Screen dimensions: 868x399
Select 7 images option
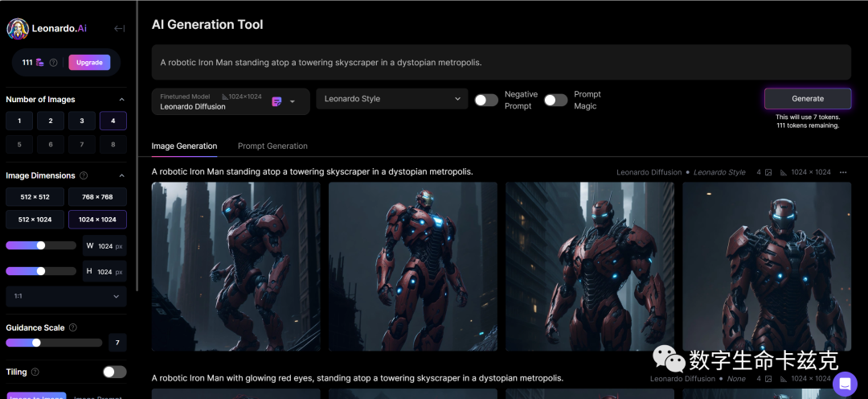(82, 145)
